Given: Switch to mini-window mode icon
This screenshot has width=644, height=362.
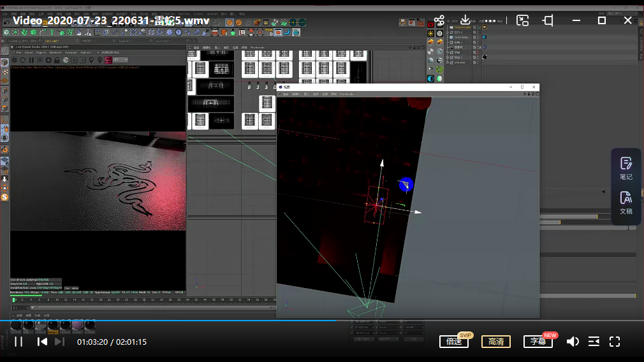Looking at the screenshot, I should pos(522,20).
